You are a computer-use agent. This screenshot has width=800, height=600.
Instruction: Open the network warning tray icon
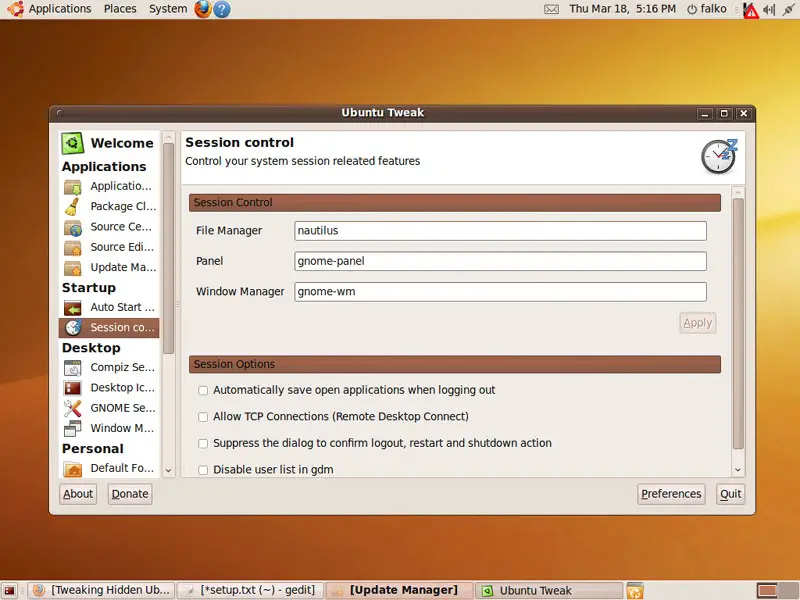751,10
